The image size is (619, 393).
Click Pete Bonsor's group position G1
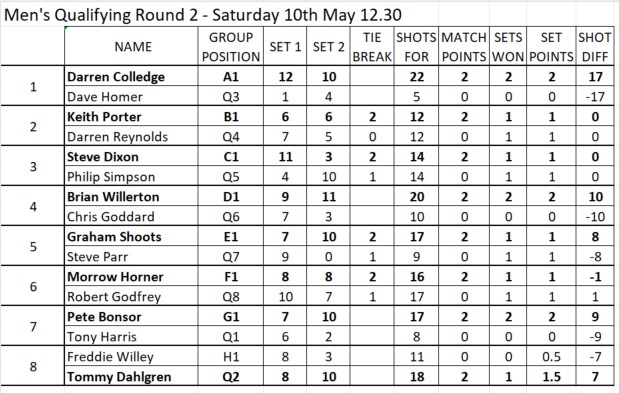pyautogui.click(x=231, y=316)
